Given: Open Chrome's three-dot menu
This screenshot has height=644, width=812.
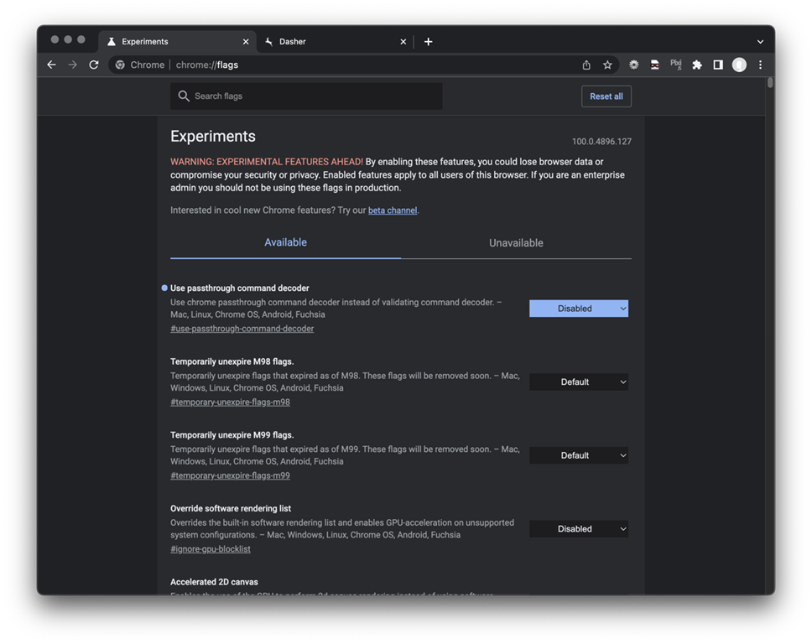Looking at the screenshot, I should click(x=760, y=65).
